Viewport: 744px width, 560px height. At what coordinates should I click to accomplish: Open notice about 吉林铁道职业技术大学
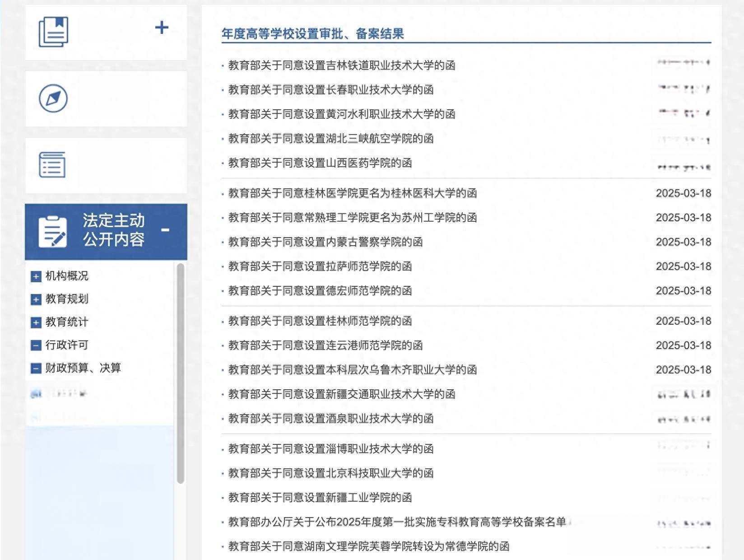tap(342, 65)
